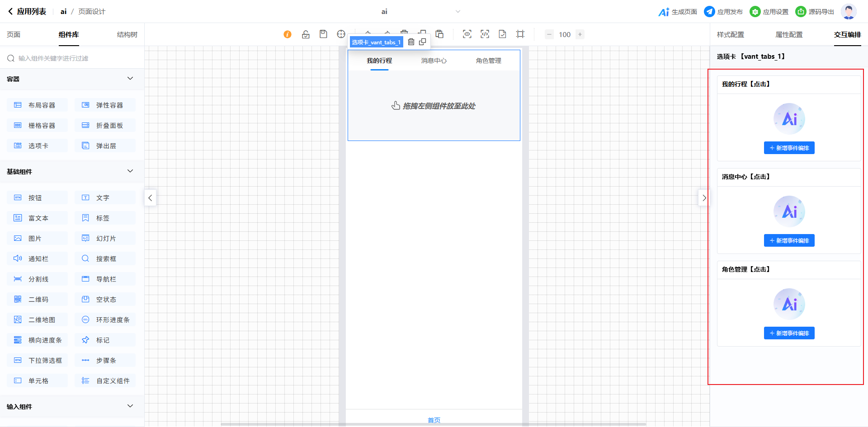
Task: Increase zoom with the plus button
Action: pos(580,34)
